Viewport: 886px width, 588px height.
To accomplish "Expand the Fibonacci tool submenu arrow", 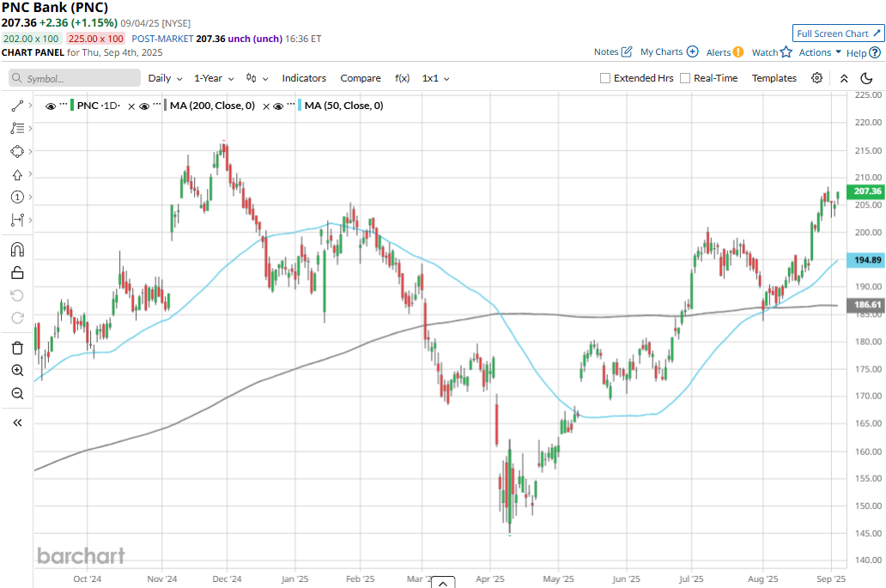I will 30,128.
